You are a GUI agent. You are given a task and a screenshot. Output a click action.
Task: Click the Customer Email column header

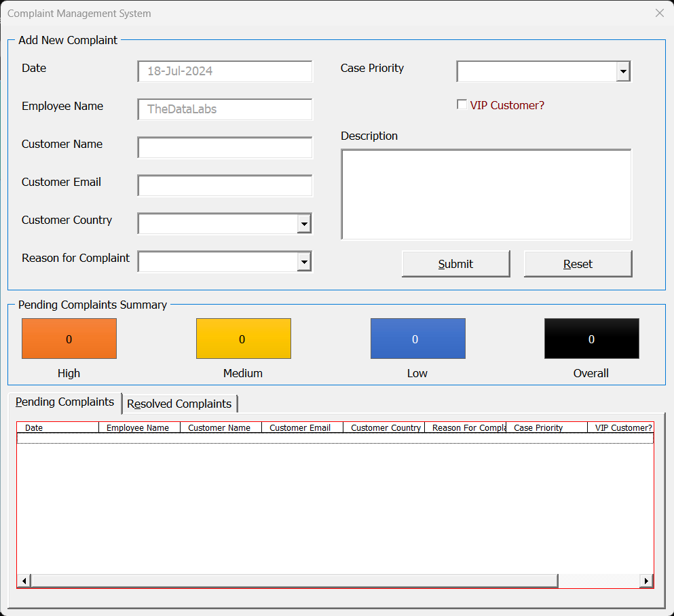point(302,427)
